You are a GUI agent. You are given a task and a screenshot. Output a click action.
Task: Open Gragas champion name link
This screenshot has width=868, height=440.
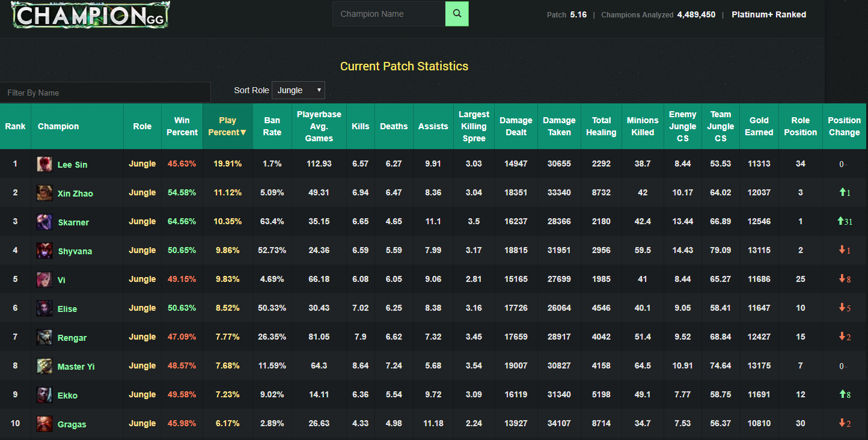pyautogui.click(x=72, y=424)
